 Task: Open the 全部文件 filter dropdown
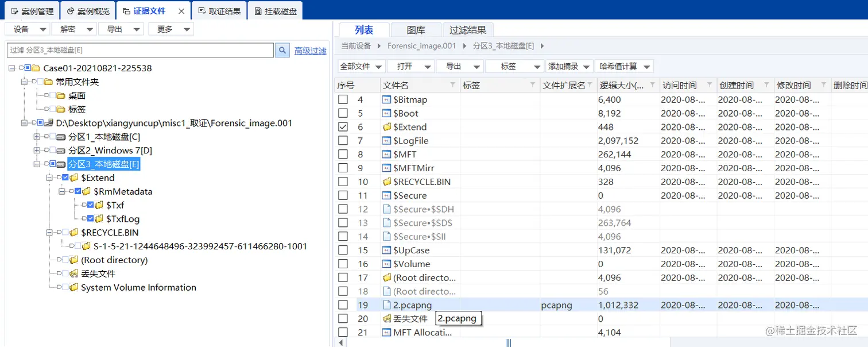(361, 67)
